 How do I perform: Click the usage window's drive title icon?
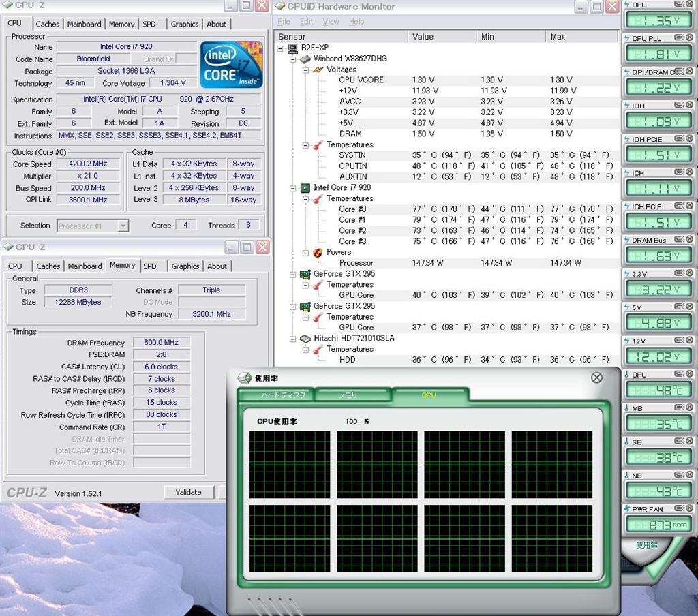coord(244,378)
